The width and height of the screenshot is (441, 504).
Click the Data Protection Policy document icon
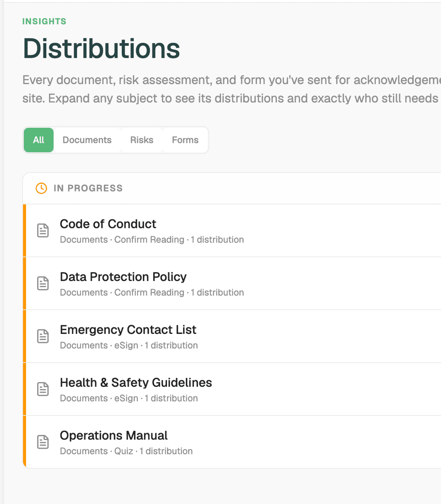tap(43, 283)
